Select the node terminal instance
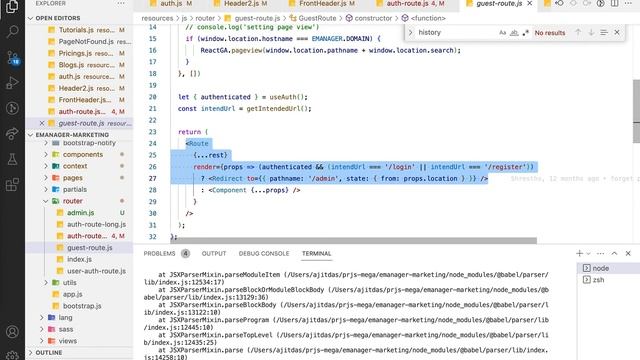 [607, 268]
